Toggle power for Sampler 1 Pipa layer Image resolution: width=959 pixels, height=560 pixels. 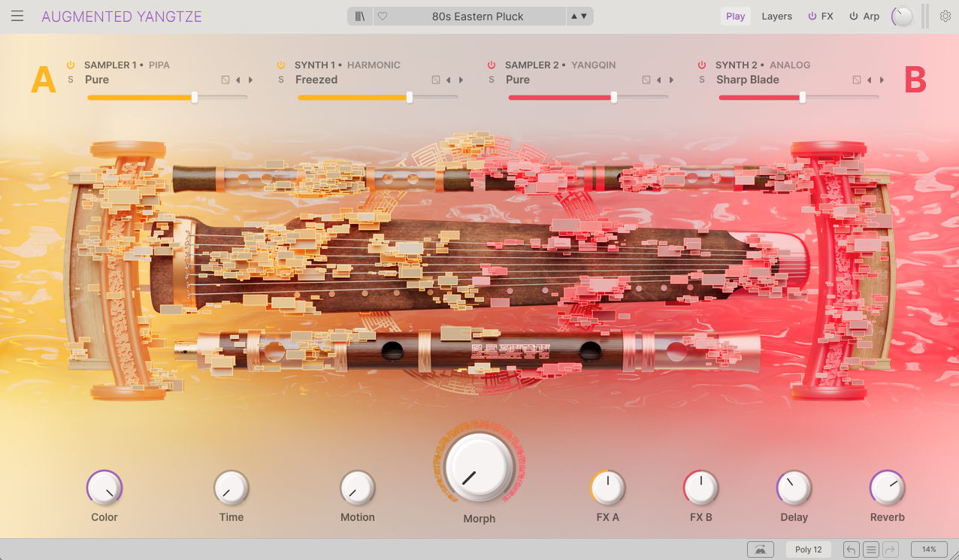click(71, 65)
